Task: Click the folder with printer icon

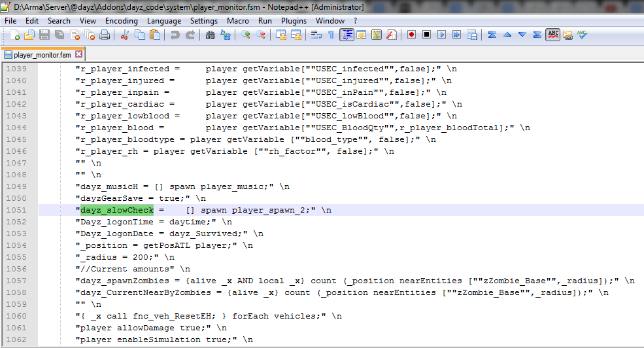Action: click(568, 35)
